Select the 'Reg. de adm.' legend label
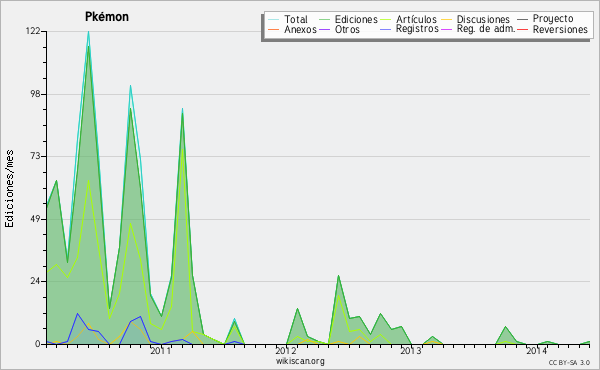The image size is (600, 370). (486, 29)
